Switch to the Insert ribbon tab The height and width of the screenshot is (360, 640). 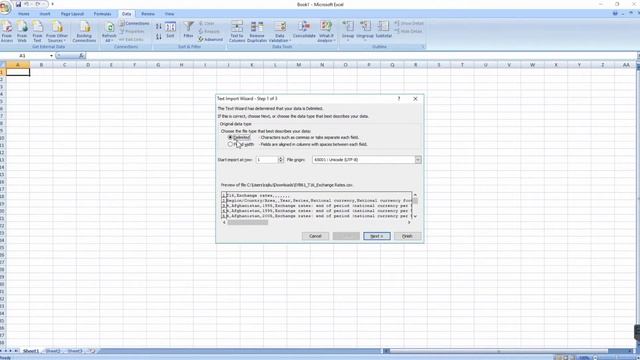(x=45, y=14)
